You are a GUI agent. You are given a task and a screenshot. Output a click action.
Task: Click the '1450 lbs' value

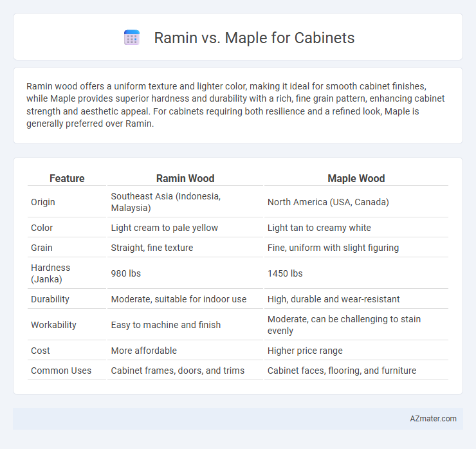click(285, 273)
